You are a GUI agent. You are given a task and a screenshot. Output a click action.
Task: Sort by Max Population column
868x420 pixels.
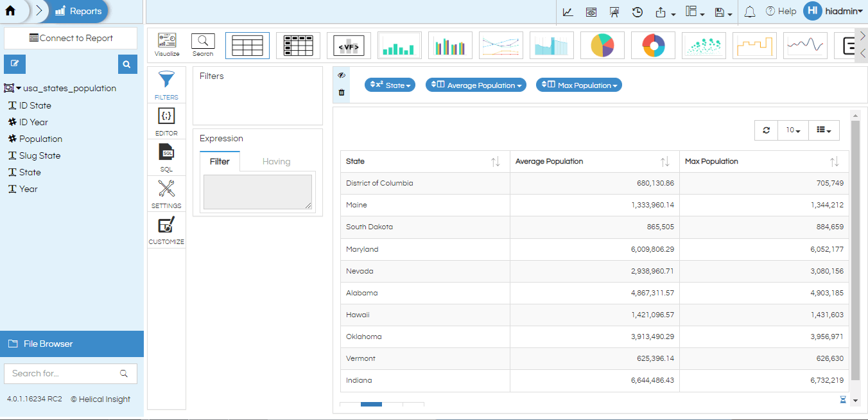tap(834, 162)
